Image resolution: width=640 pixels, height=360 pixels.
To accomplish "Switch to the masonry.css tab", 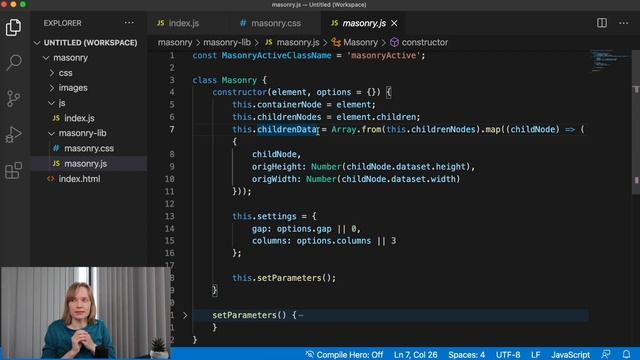I will click(x=276, y=23).
